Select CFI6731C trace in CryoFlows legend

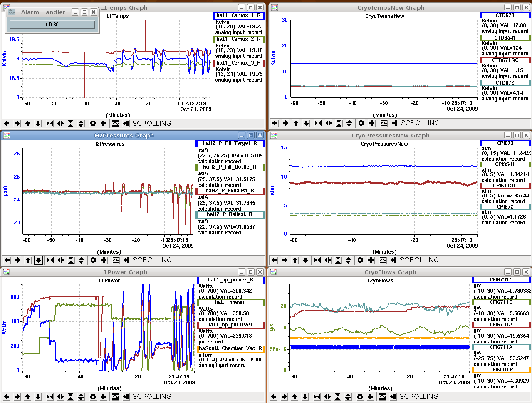click(x=501, y=280)
